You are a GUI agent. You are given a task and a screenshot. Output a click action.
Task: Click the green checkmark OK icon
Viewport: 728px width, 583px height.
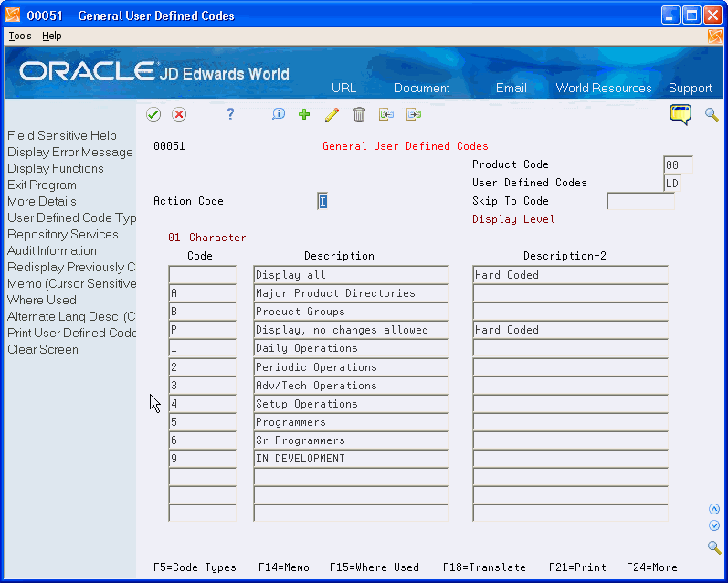pyautogui.click(x=153, y=114)
